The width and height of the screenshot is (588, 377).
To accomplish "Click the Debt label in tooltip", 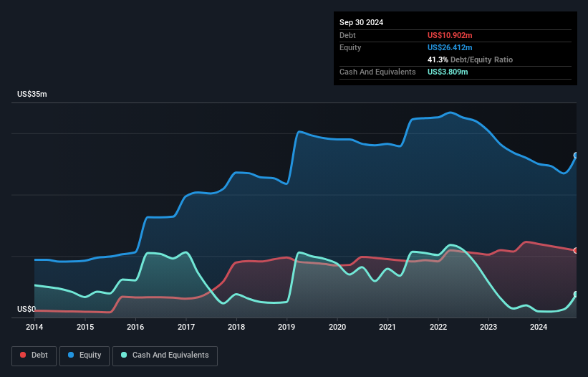I will point(347,35).
